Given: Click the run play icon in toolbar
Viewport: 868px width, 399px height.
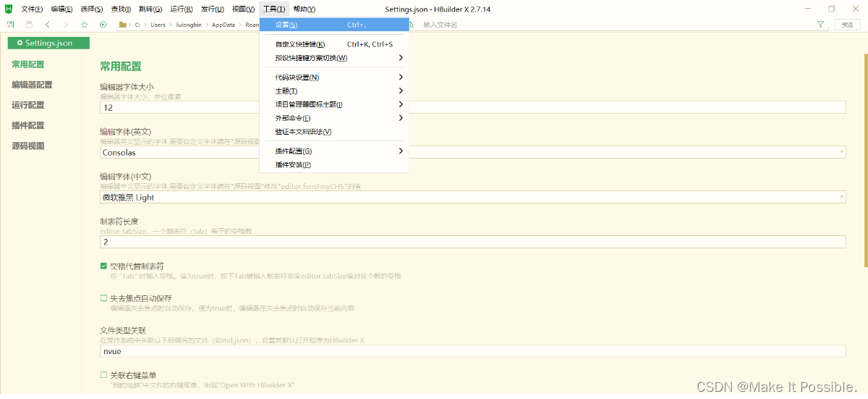Looking at the screenshot, I should (103, 25).
